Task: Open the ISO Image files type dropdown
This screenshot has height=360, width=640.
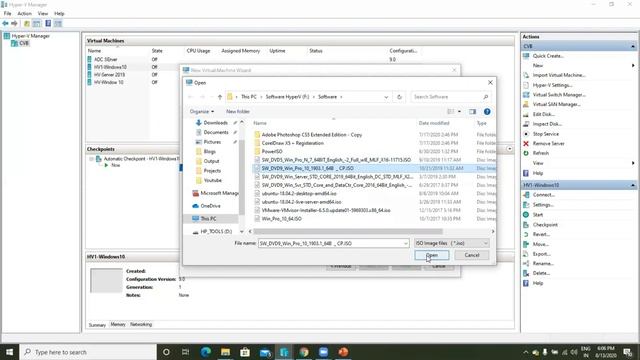Action: pos(485,243)
